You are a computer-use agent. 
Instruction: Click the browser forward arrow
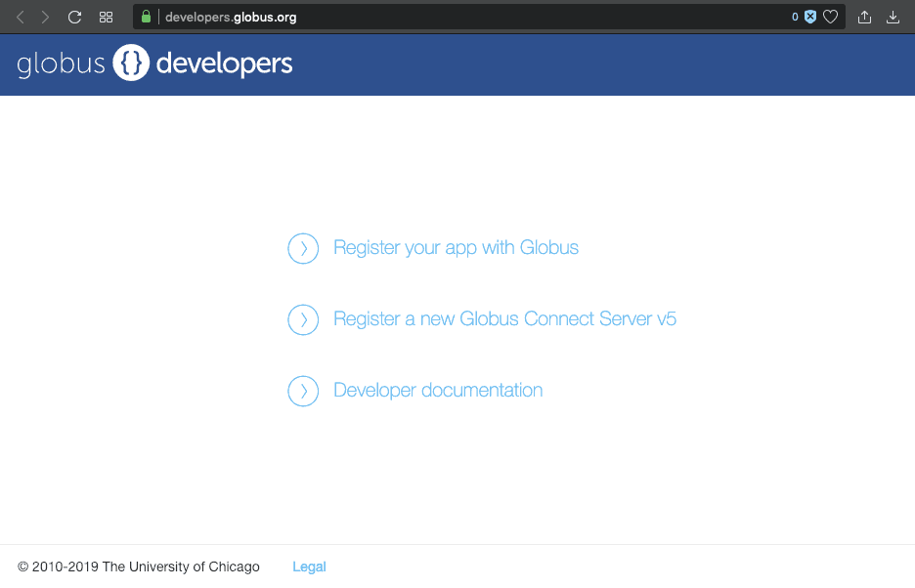pyautogui.click(x=45, y=17)
